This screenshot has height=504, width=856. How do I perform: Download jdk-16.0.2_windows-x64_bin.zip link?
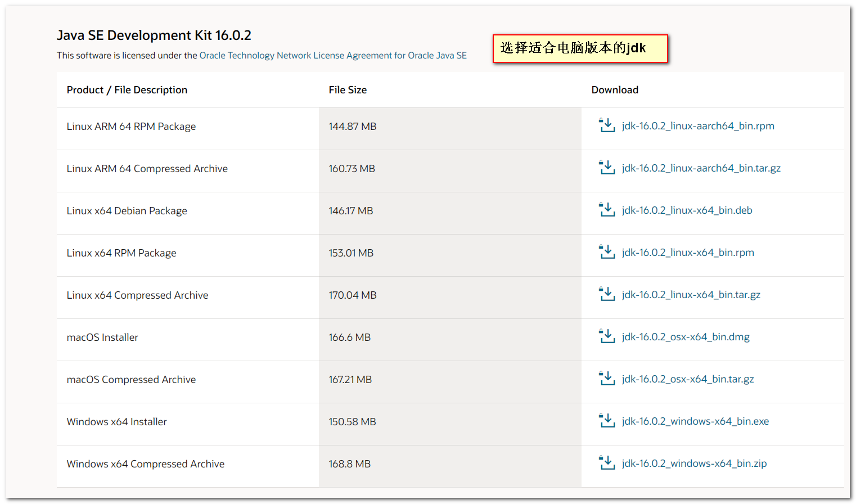694,463
